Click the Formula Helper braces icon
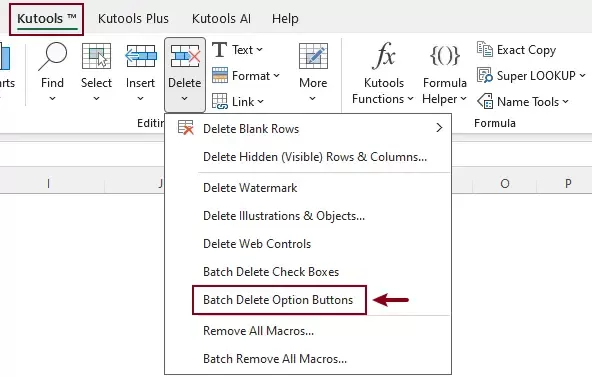592x377 pixels. click(445, 56)
